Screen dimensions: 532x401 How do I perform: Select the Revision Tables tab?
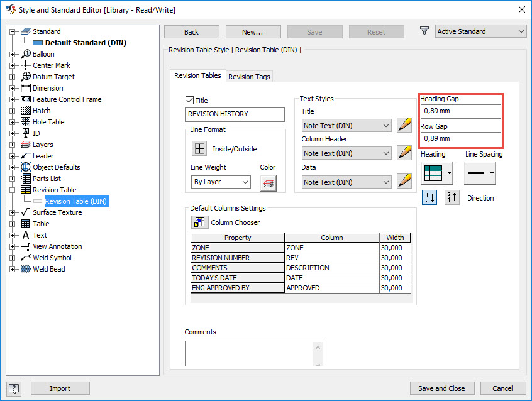click(198, 75)
